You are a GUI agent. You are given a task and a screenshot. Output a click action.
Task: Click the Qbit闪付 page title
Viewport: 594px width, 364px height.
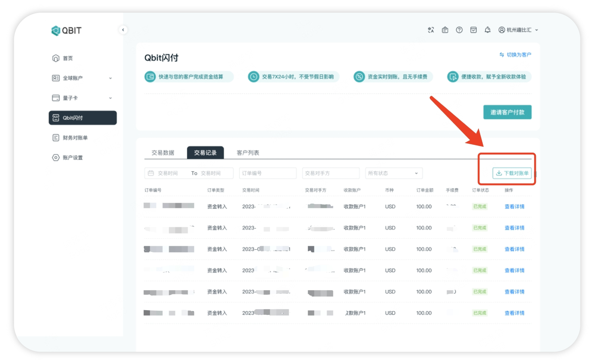tap(161, 58)
